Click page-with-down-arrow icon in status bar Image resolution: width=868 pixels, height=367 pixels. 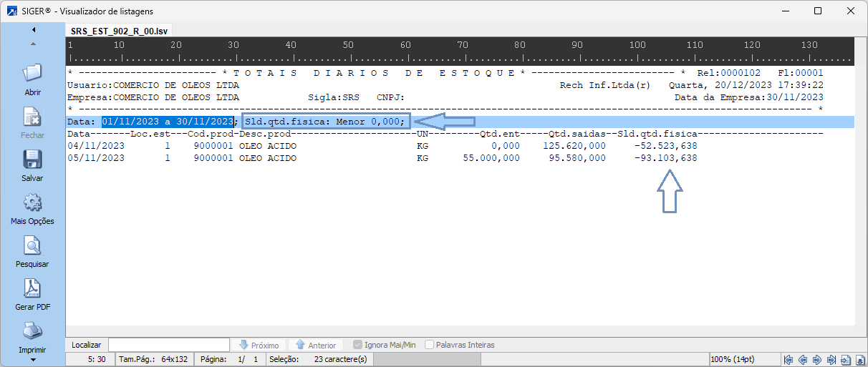(859, 359)
